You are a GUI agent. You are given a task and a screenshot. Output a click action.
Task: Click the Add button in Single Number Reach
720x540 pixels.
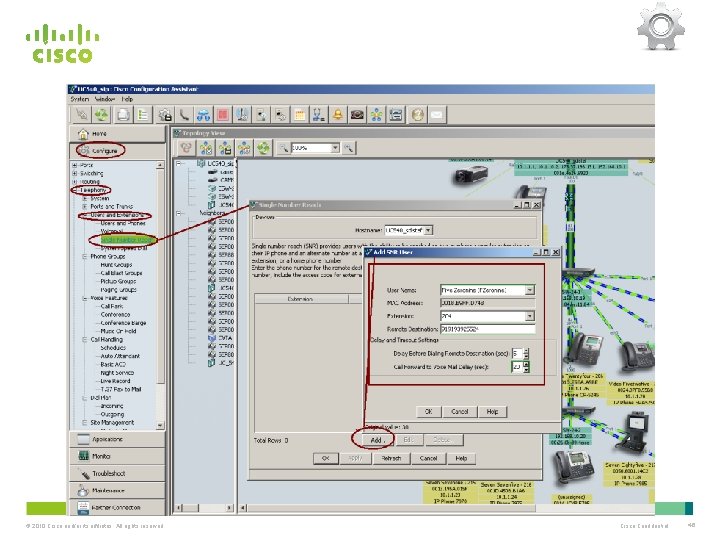[x=376, y=440]
